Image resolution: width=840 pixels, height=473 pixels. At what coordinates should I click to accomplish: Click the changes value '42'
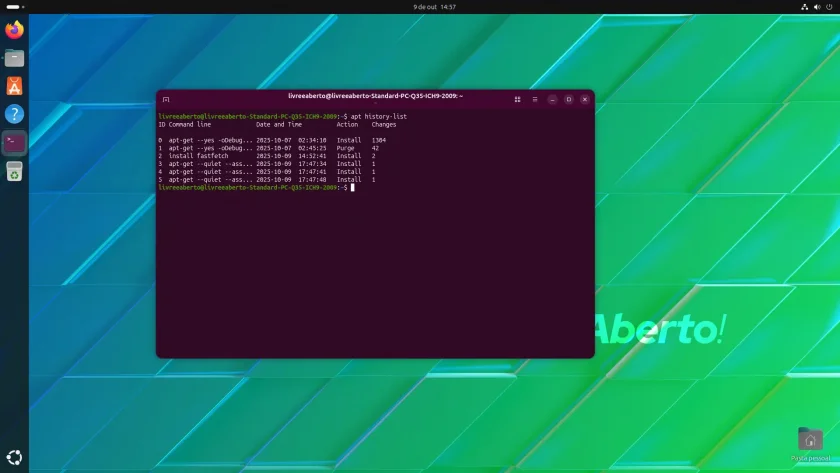(375, 148)
